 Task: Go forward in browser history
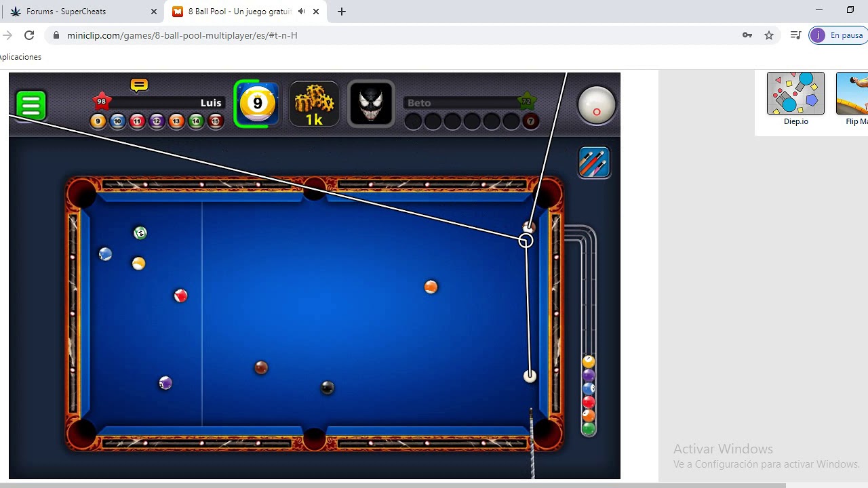(7, 35)
